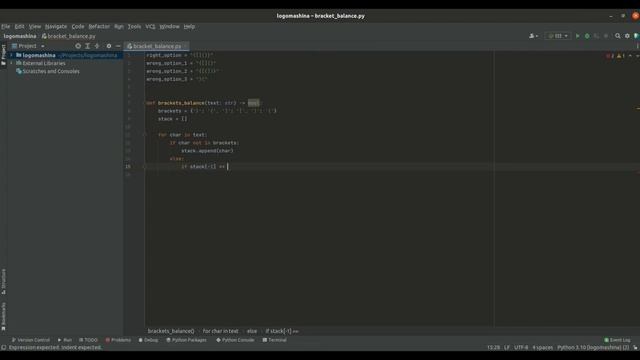Image resolution: width=640 pixels, height=360 pixels.
Task: Open Search Everywhere magnifier icon
Action: [x=618, y=36]
